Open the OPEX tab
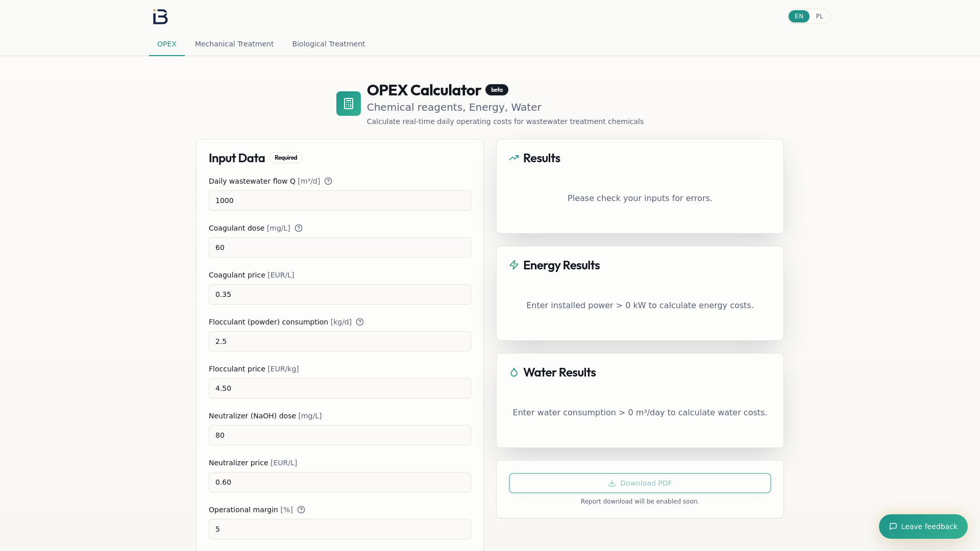 (167, 44)
